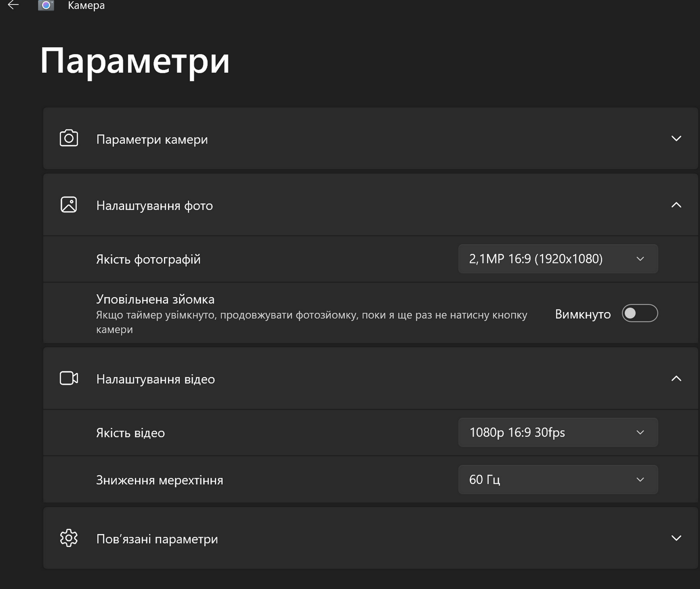The width and height of the screenshot is (700, 589).
Task: Go back with the arrow icon
Action: [13, 5]
